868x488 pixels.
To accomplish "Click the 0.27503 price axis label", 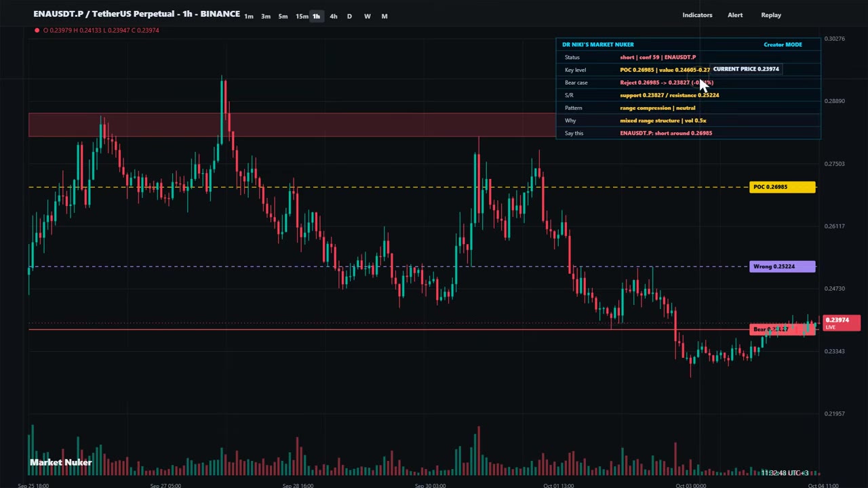I will [835, 163].
